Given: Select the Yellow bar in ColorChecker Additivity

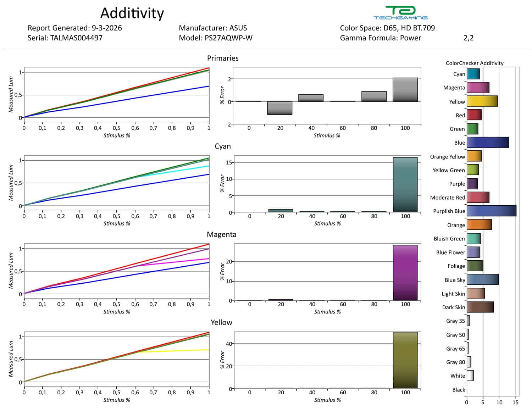Looking at the screenshot, I should point(482,101).
